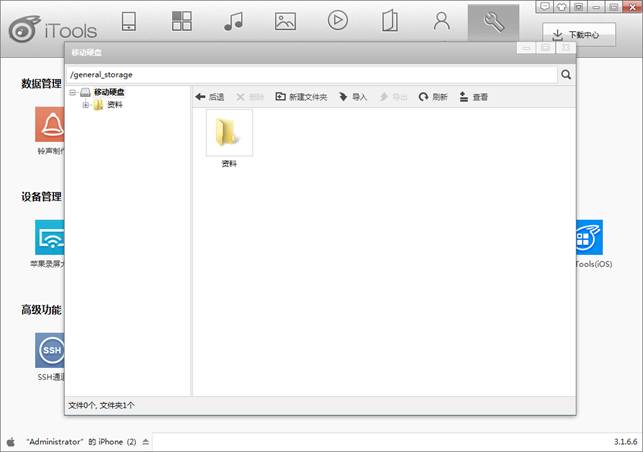Create new folder with 新建文件夹
Image resolution: width=643 pixels, height=452 pixels.
pos(301,97)
